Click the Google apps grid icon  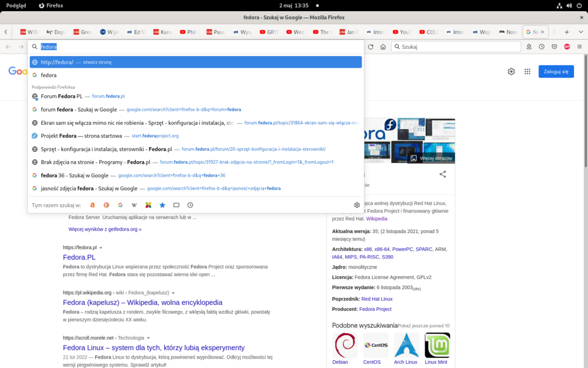click(x=527, y=71)
